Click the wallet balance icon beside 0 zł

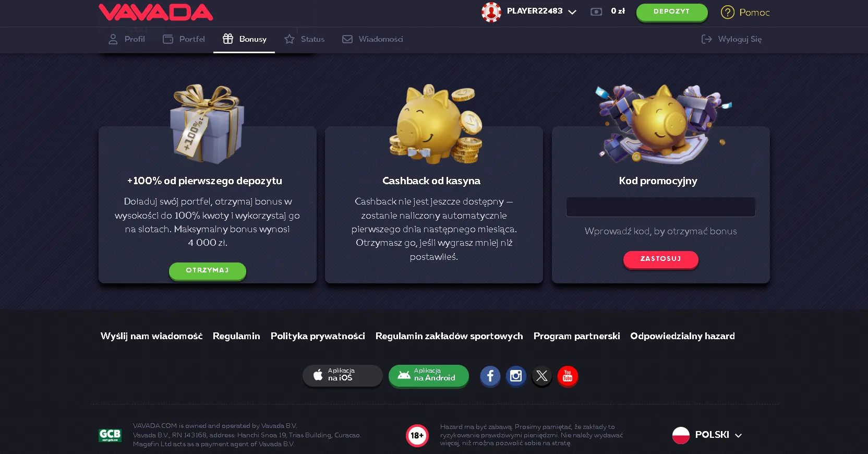[596, 11]
